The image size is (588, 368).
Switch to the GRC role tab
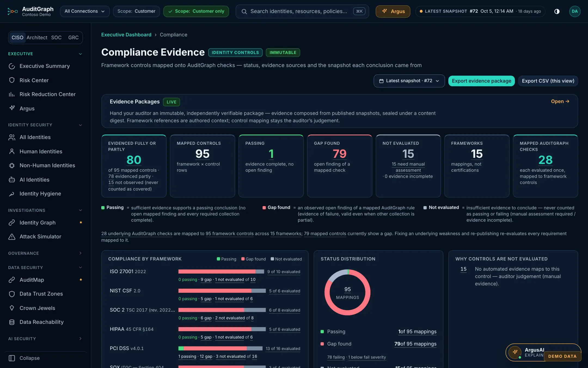click(73, 37)
